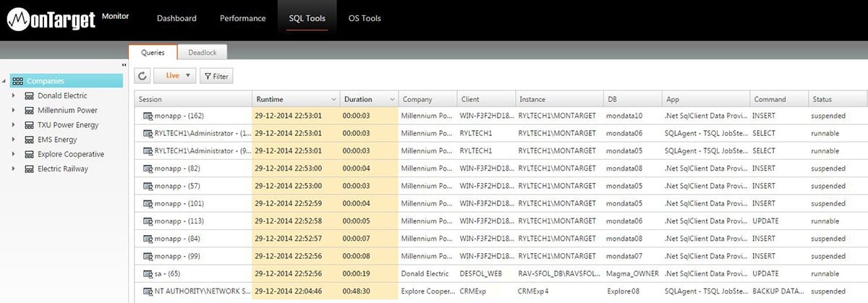Viewport: 868px width, 303px height.
Task: Open the Duration column dropdown arrow
Action: (x=392, y=99)
